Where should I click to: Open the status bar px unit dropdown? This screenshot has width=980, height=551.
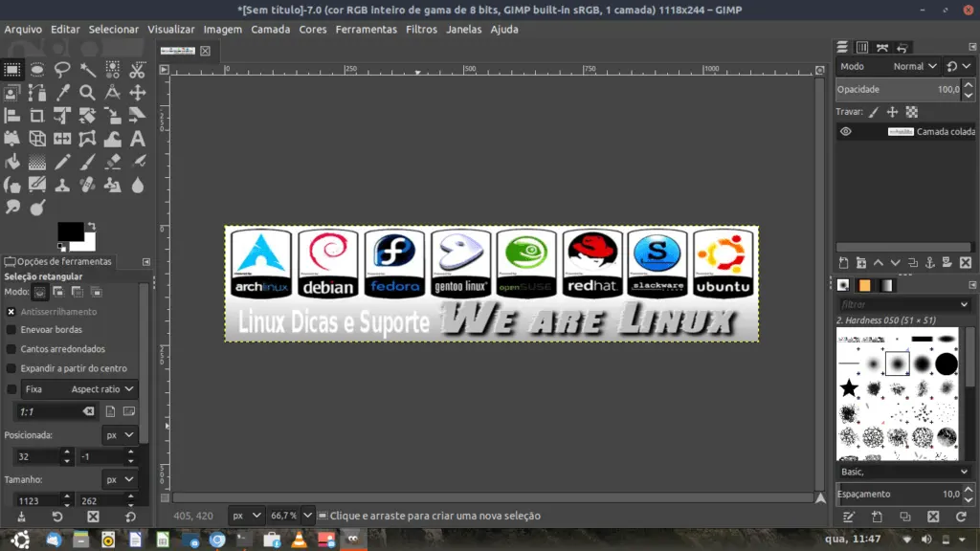click(246, 516)
